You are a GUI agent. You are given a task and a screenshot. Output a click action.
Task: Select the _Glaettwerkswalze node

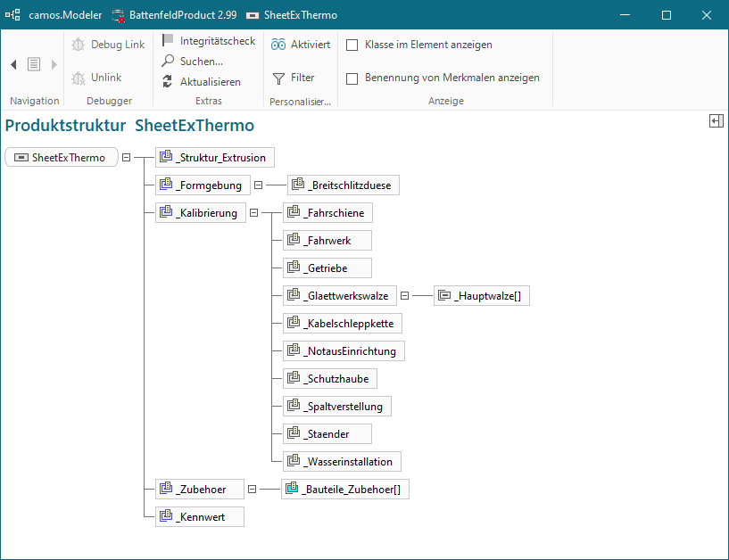tap(340, 295)
